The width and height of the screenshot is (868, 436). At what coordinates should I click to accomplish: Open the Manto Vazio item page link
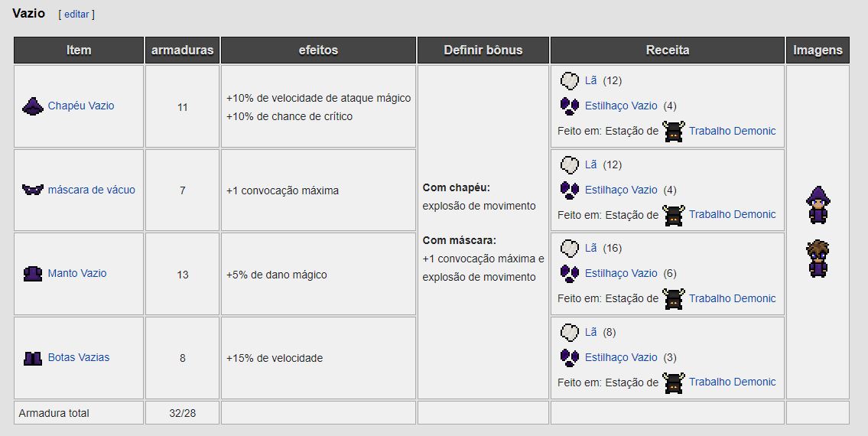point(77,274)
